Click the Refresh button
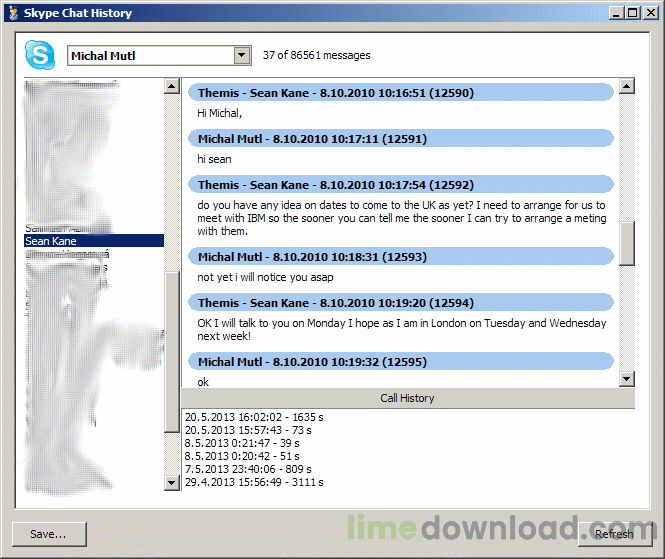 (614, 534)
